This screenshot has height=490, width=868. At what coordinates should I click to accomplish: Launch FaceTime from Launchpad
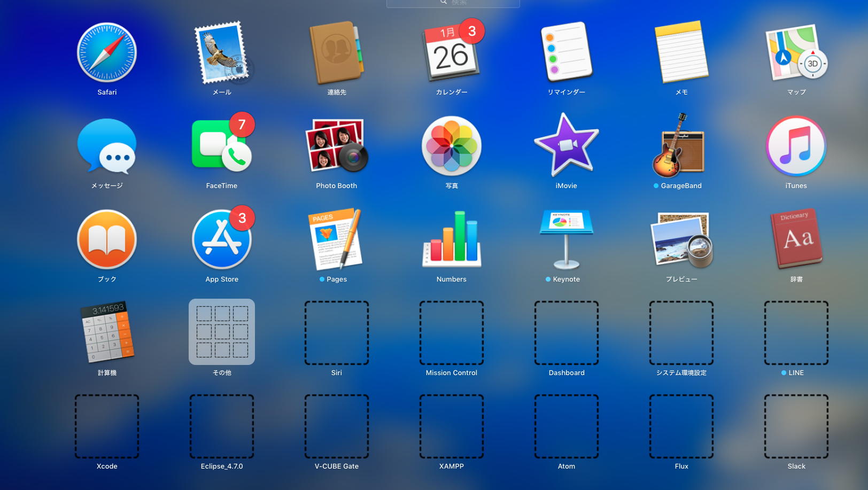click(x=222, y=146)
